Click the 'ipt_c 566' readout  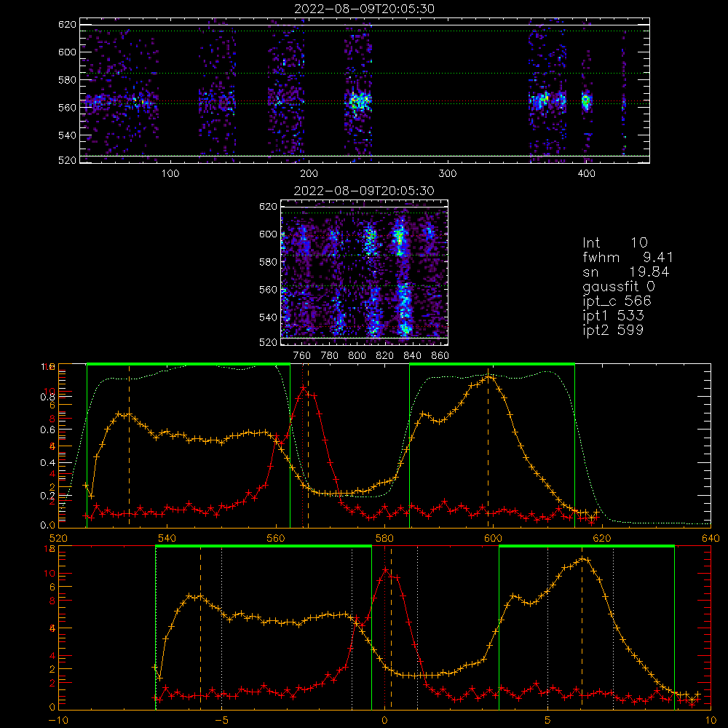pyautogui.click(x=617, y=301)
